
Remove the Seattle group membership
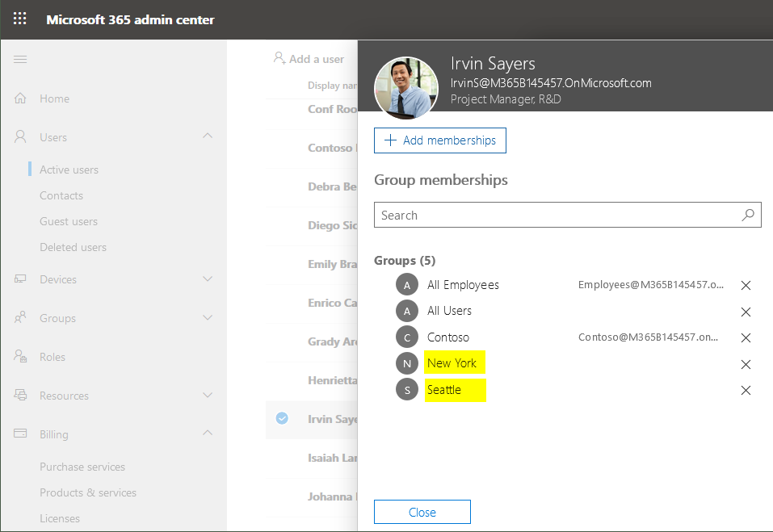pos(746,390)
